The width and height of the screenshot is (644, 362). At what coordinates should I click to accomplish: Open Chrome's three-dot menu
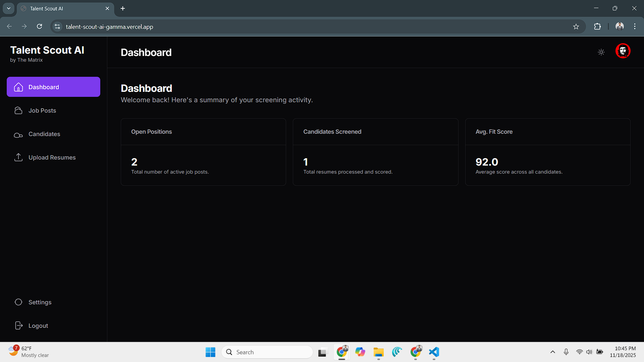click(635, 26)
